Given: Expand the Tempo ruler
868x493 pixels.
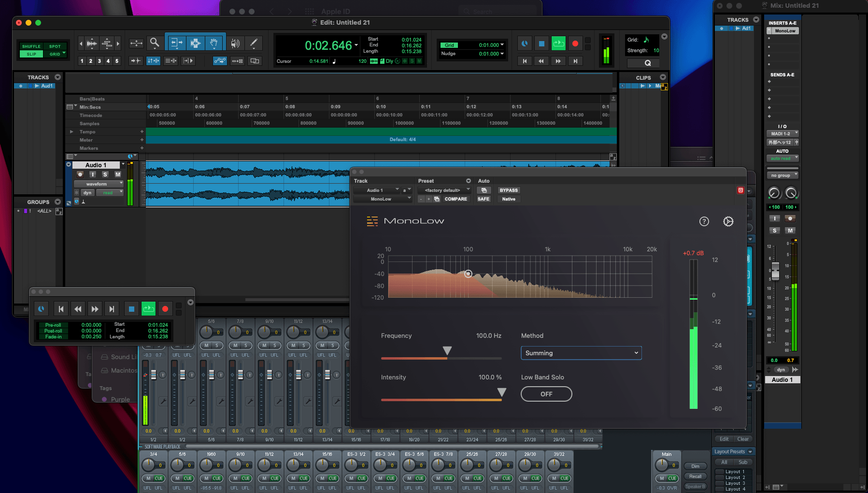Looking at the screenshot, I should 72,131.
